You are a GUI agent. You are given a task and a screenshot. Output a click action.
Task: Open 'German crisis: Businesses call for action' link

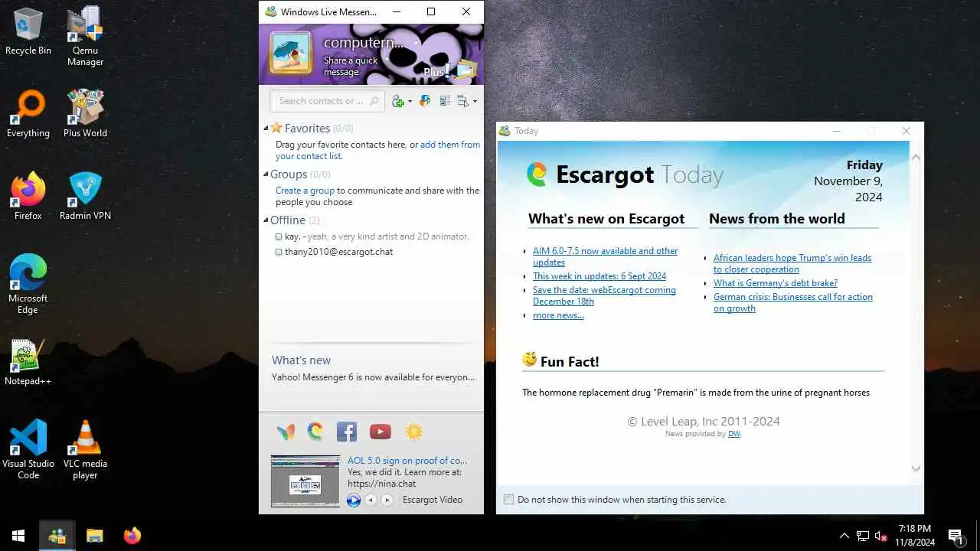tap(793, 302)
